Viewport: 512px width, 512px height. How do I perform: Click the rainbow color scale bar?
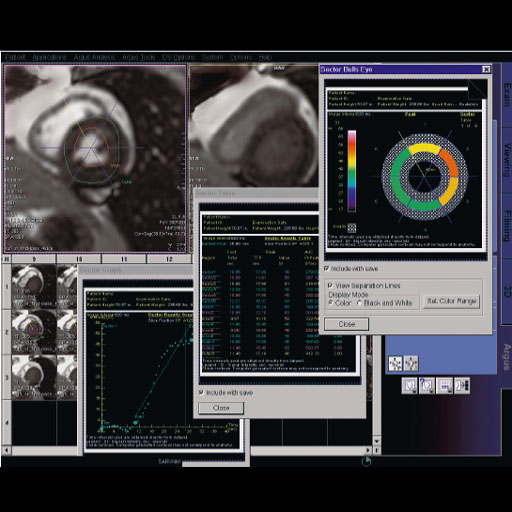click(352, 171)
